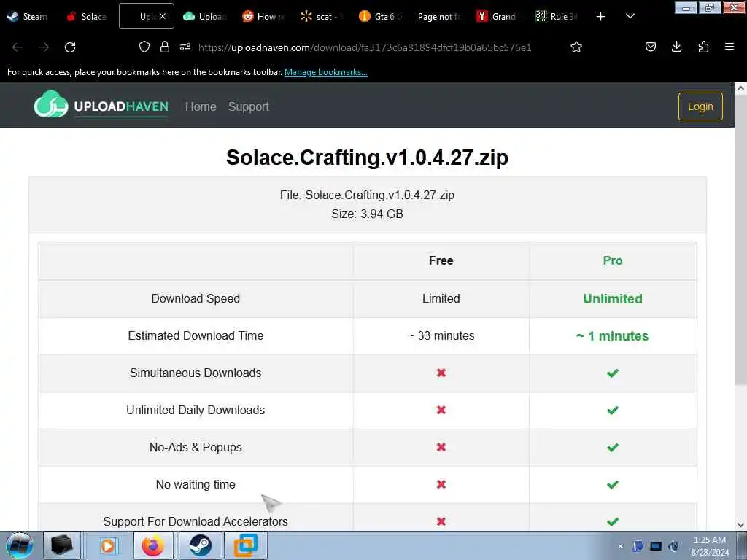Click the Simultaneous Downloads label
747x560 pixels.
click(196, 373)
